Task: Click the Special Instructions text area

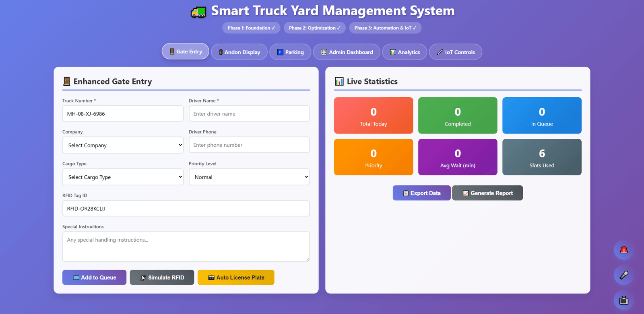Action: point(186,246)
